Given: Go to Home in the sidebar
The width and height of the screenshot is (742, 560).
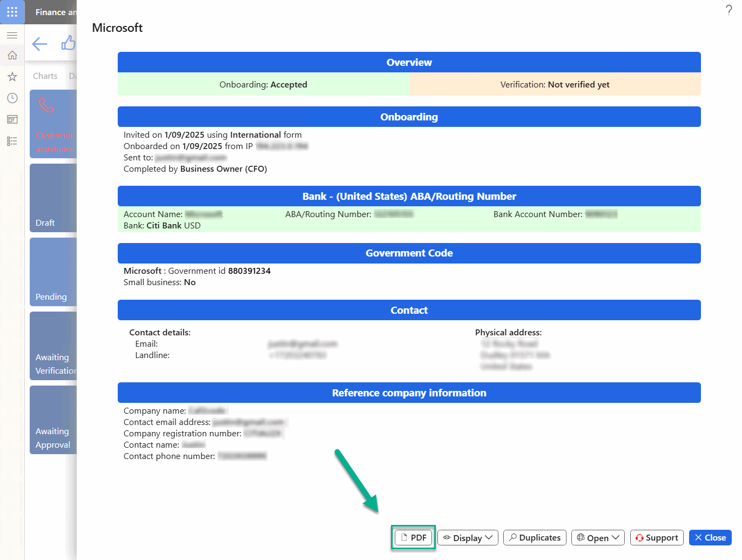Looking at the screenshot, I should coord(12,55).
